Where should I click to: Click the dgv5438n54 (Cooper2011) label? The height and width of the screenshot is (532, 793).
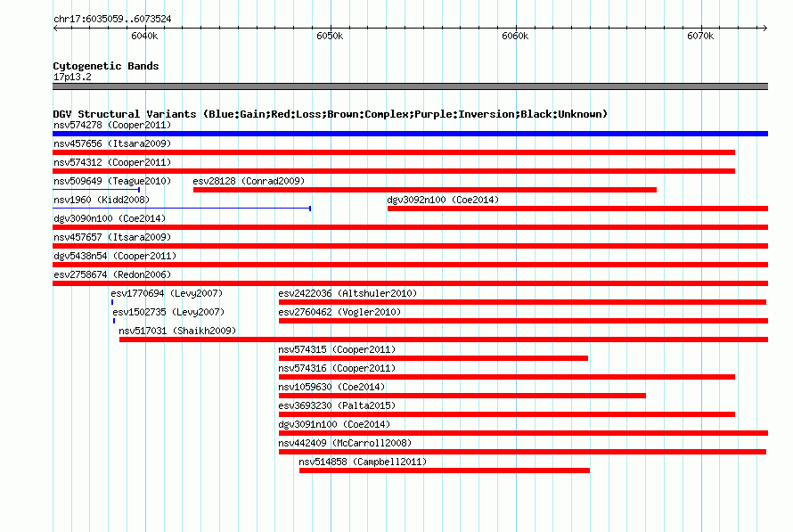pyautogui.click(x=115, y=256)
